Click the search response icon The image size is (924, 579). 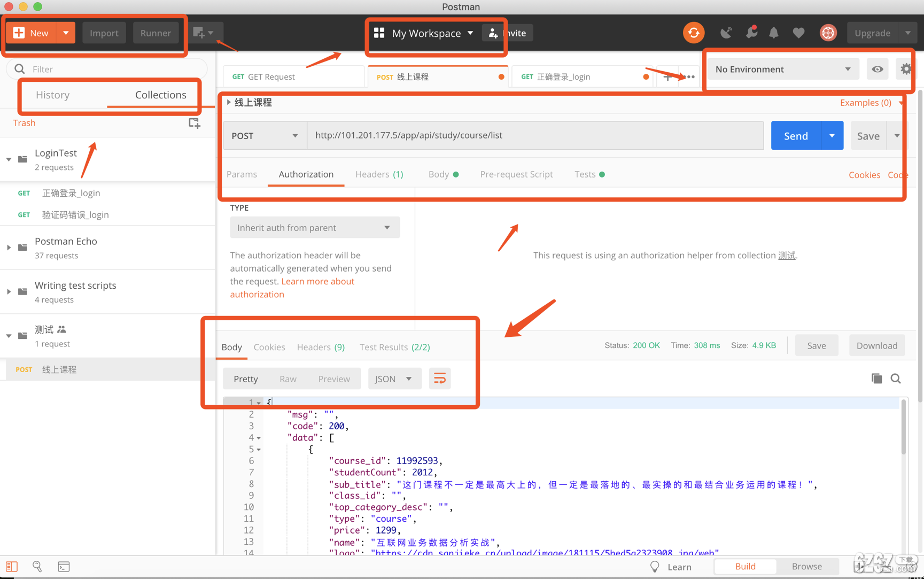click(x=896, y=379)
